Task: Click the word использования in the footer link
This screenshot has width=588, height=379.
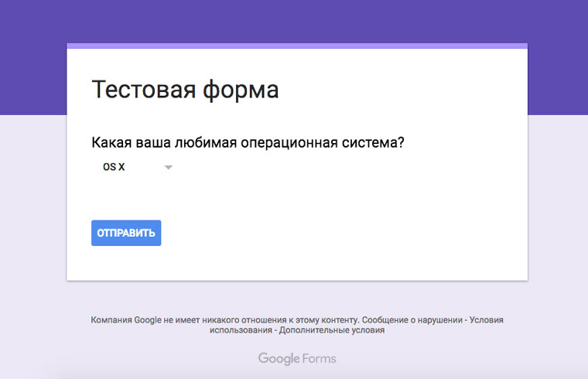Action: tap(241, 330)
